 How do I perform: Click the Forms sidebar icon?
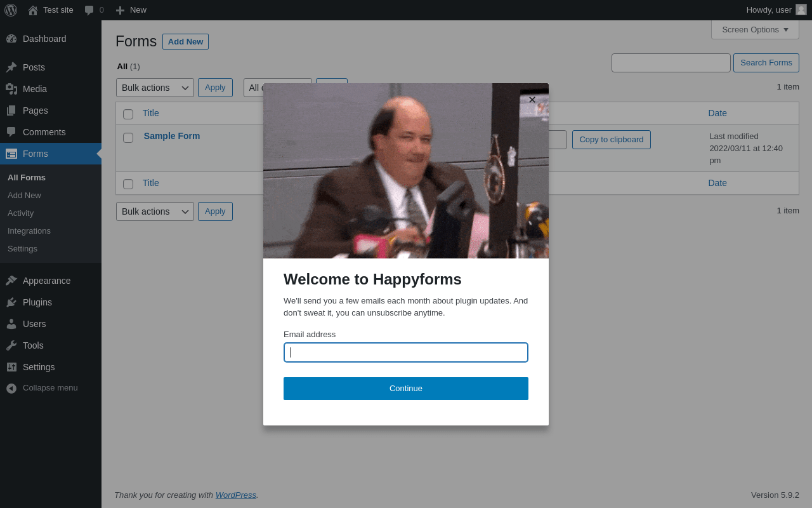coord(11,154)
